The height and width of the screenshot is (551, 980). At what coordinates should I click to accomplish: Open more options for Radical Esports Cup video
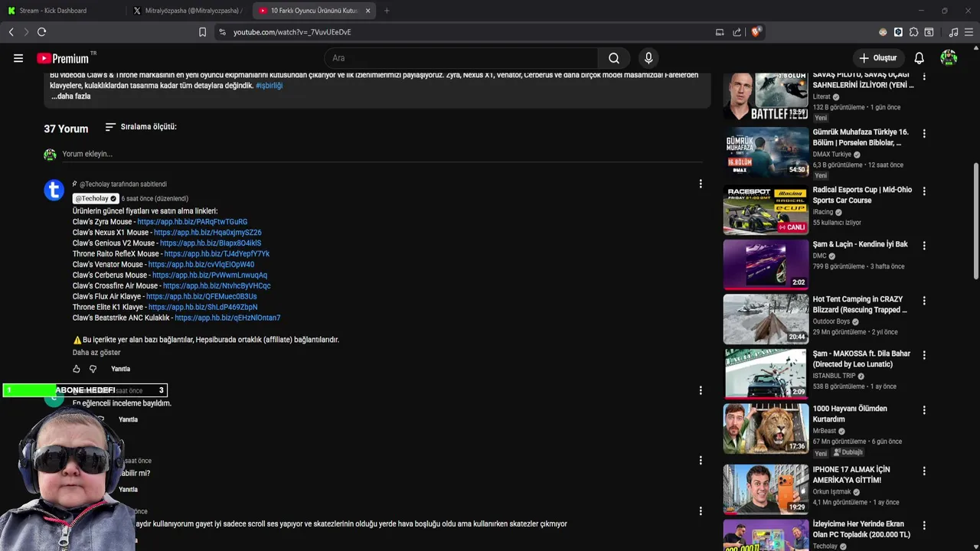pos(924,191)
